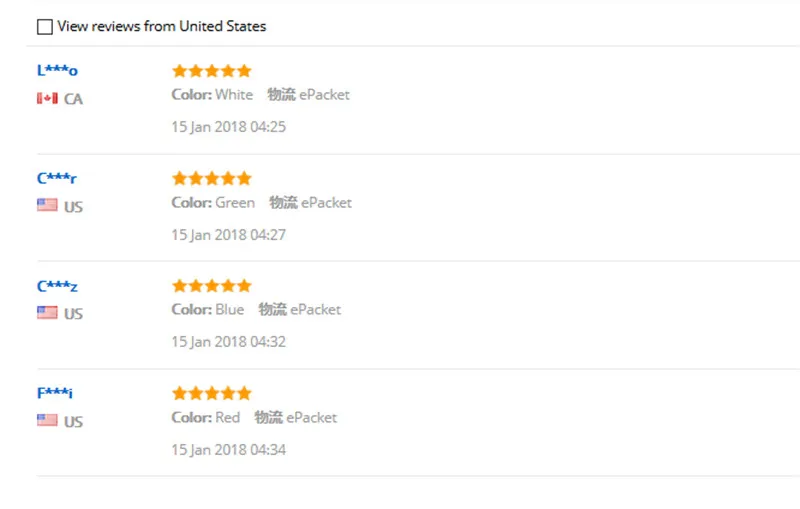The image size is (800, 509).
Task: Click the five-star rating on L***o's review
Action: point(211,71)
